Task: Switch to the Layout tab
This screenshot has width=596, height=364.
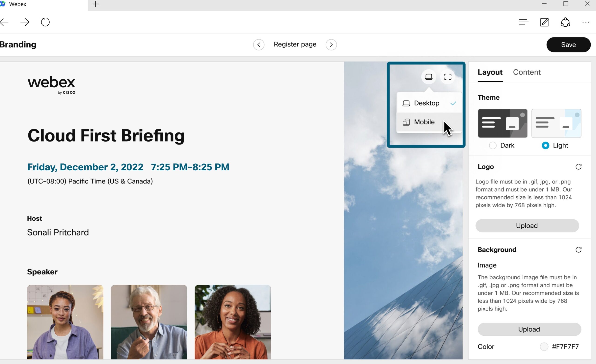Action: pyautogui.click(x=490, y=72)
